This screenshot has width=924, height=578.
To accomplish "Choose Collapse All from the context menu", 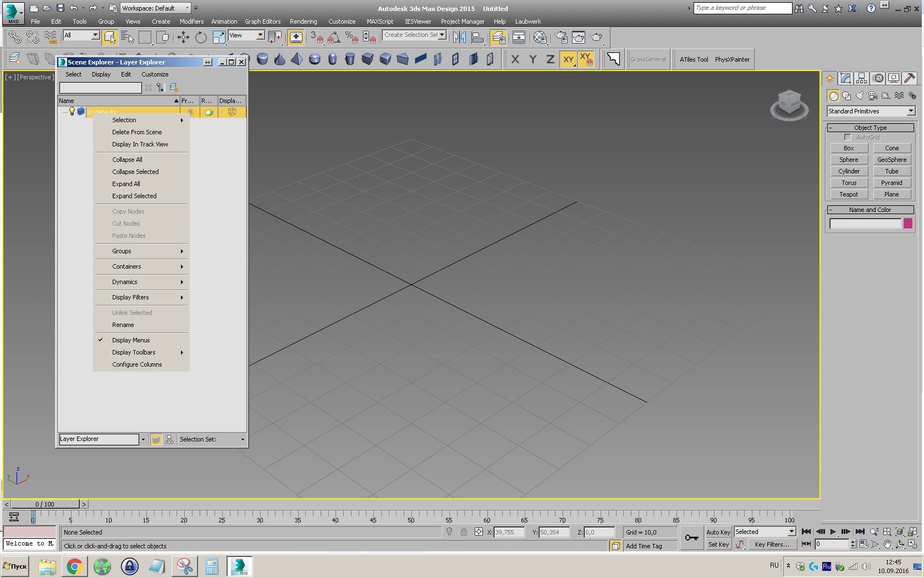I will 127,160.
